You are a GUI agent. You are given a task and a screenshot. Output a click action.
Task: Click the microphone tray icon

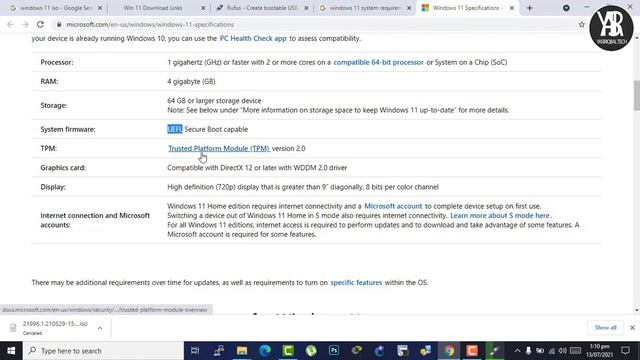pyautogui.click(x=528, y=351)
